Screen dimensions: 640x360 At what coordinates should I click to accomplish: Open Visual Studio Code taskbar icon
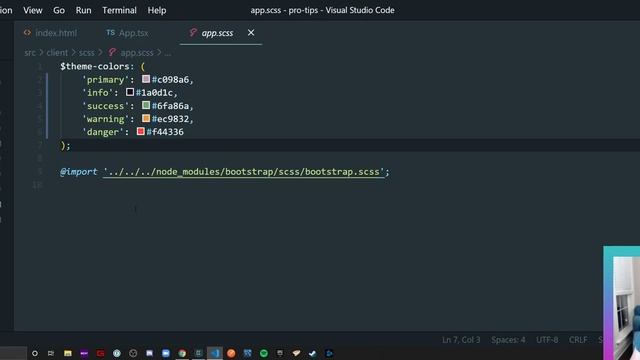pyautogui.click(x=215, y=353)
